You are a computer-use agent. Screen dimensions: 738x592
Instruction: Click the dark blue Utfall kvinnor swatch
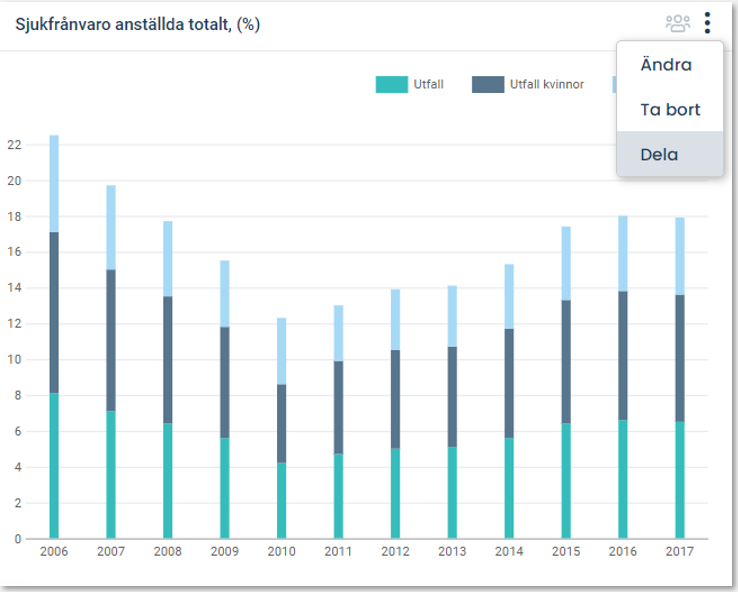point(487,85)
